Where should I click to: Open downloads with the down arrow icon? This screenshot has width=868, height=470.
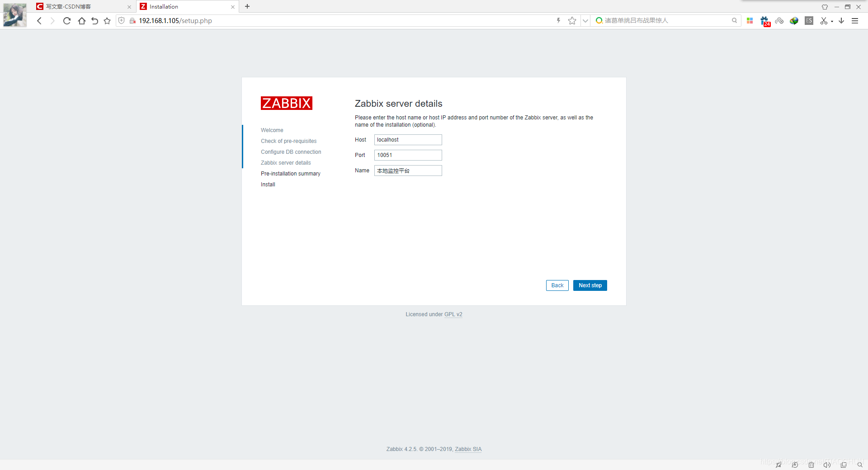pos(841,21)
